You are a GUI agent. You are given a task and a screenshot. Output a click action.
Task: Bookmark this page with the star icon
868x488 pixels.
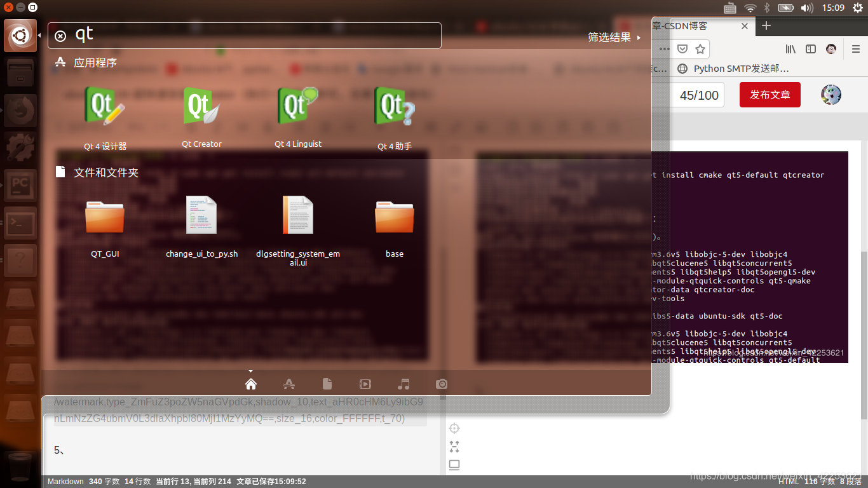point(700,49)
